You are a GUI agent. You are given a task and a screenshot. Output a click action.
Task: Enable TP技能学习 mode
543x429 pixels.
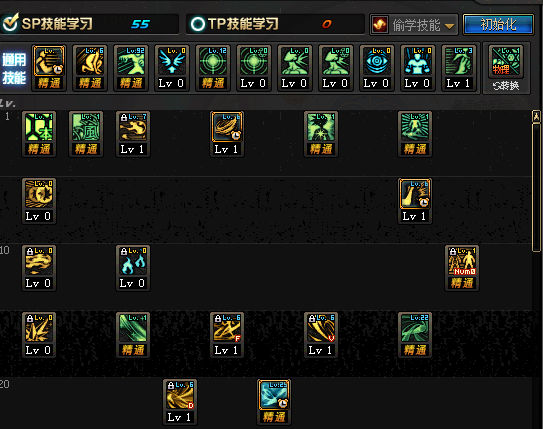pyautogui.click(x=198, y=24)
